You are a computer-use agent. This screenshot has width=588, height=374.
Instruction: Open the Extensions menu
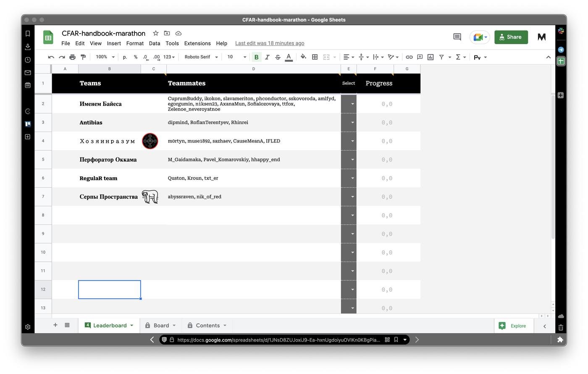point(197,43)
